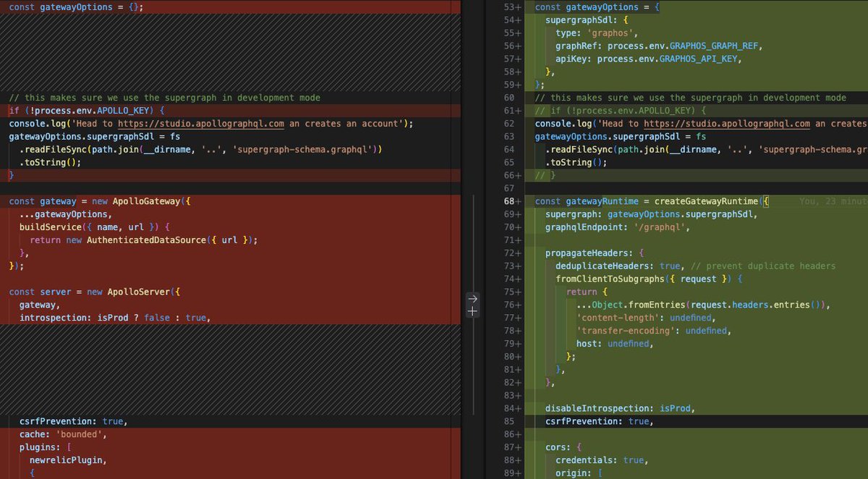Screen dimensions: 868x479
Task: Click 'introspection: isProd ? false : true,' line
Action: [x=115, y=318]
